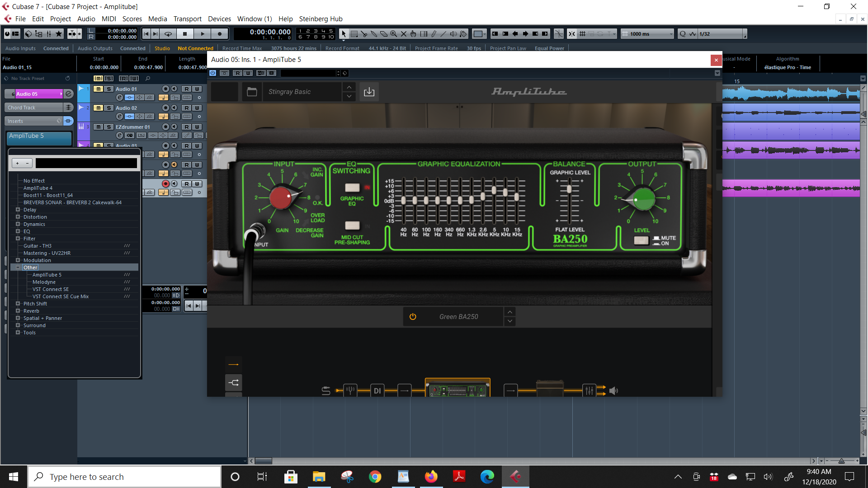Select the Mute X tool
868x488 pixels.
pyautogui.click(x=404, y=34)
